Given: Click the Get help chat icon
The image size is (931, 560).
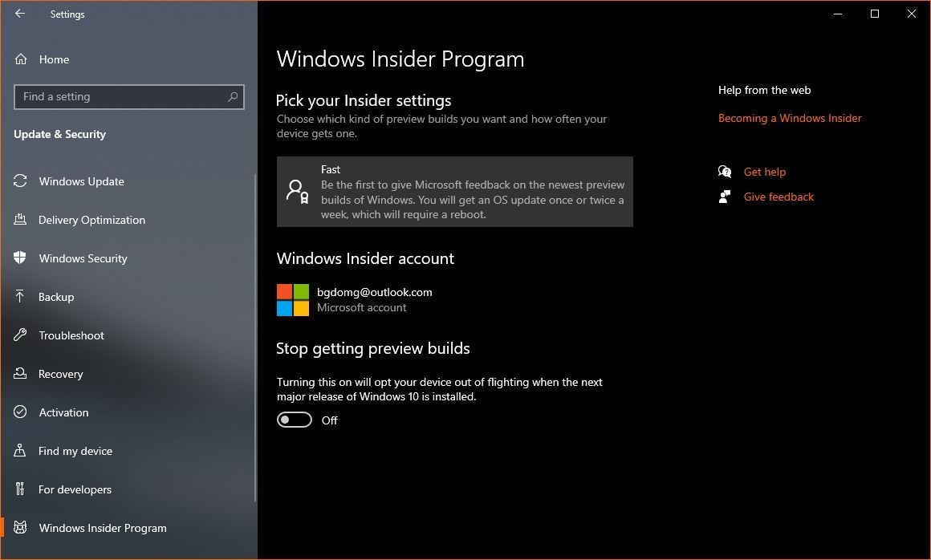Looking at the screenshot, I should click(x=725, y=172).
